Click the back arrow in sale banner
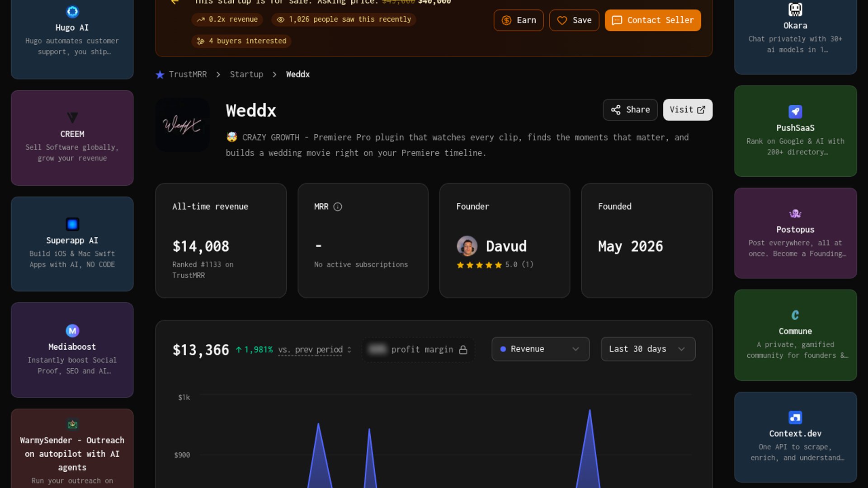The height and width of the screenshot is (488, 868). (175, 2)
